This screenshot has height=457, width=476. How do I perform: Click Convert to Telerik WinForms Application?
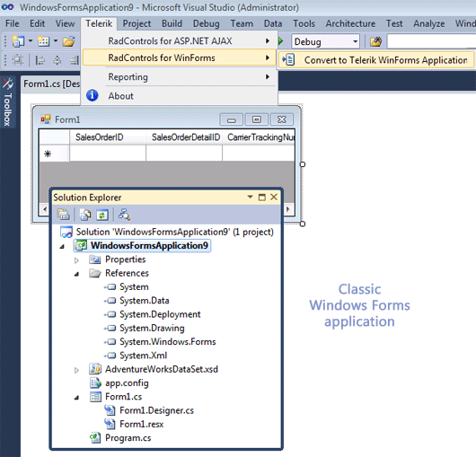click(x=375, y=60)
